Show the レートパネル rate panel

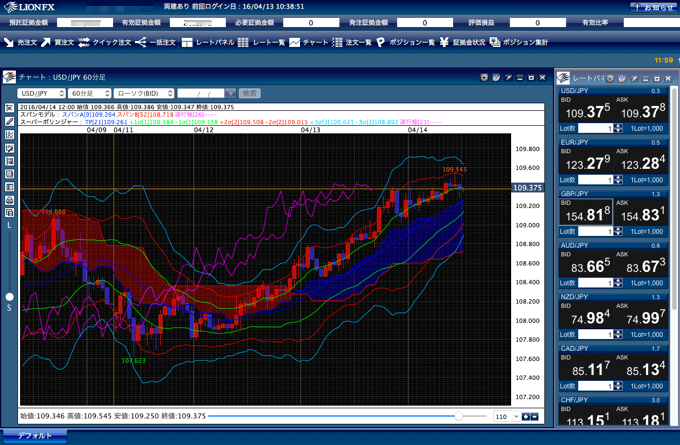click(208, 42)
